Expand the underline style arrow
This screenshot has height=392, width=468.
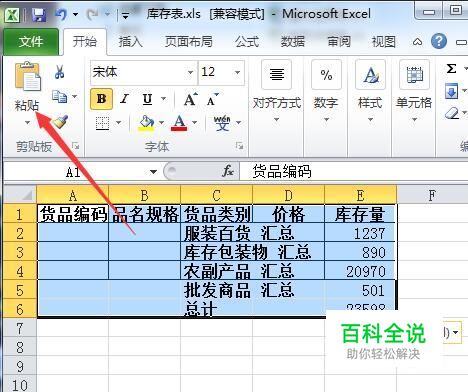(x=163, y=99)
